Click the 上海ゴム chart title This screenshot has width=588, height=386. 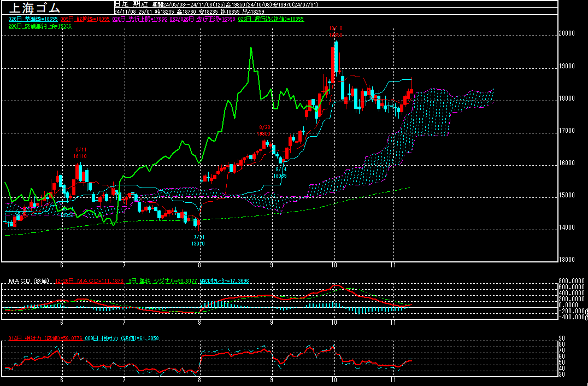click(x=34, y=7)
